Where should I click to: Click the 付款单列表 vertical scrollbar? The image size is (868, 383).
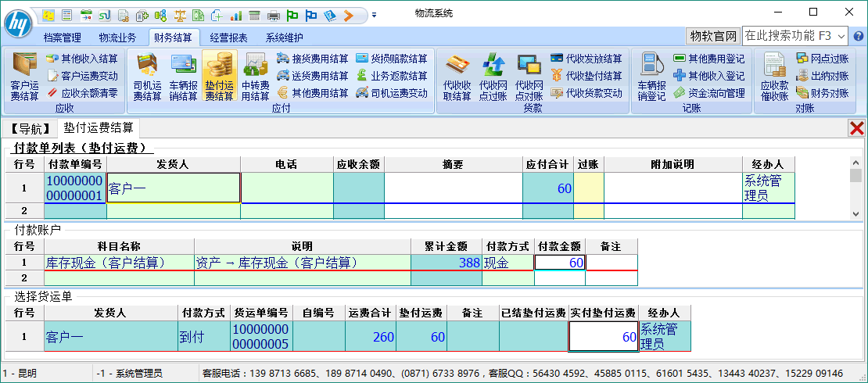pyautogui.click(x=855, y=188)
